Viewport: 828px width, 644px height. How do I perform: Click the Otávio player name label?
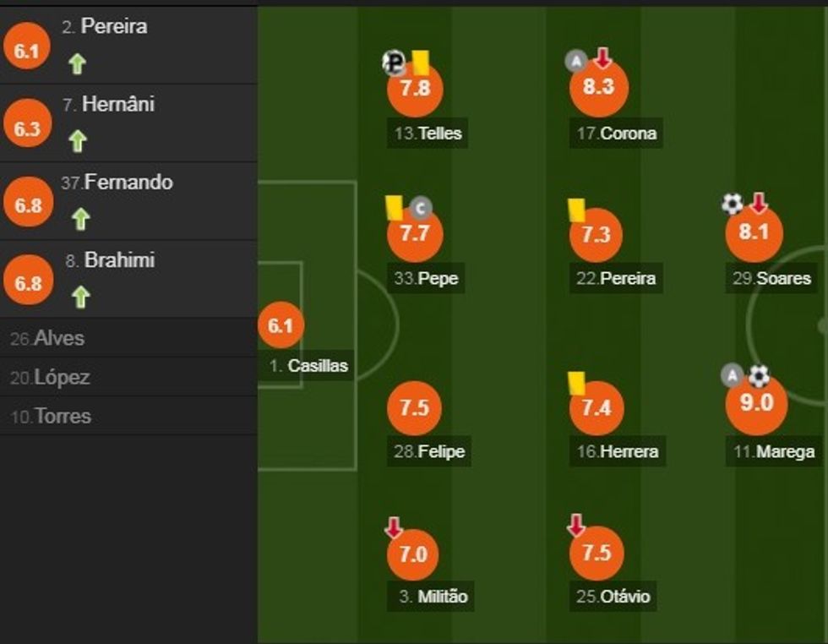point(614,597)
